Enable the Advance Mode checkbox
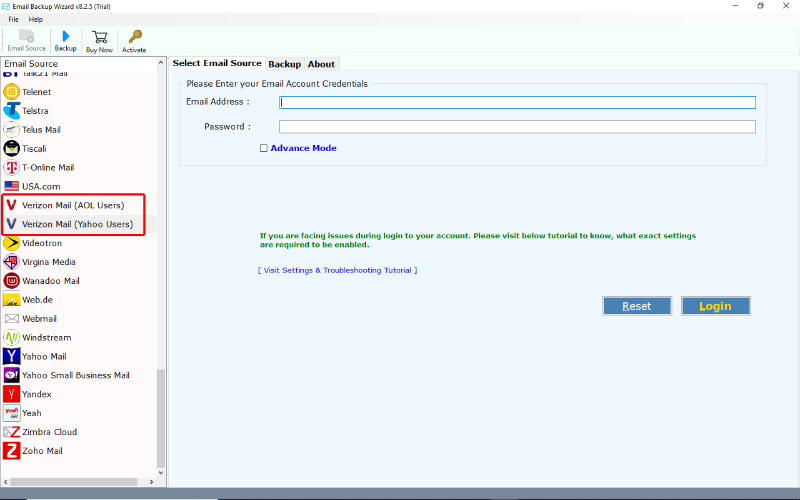800x500 pixels. click(264, 148)
